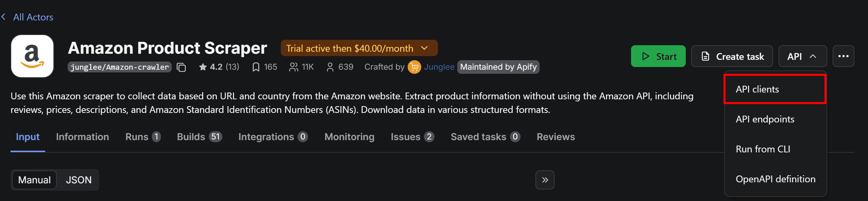Switch to the Monitoring tab

coord(349,136)
